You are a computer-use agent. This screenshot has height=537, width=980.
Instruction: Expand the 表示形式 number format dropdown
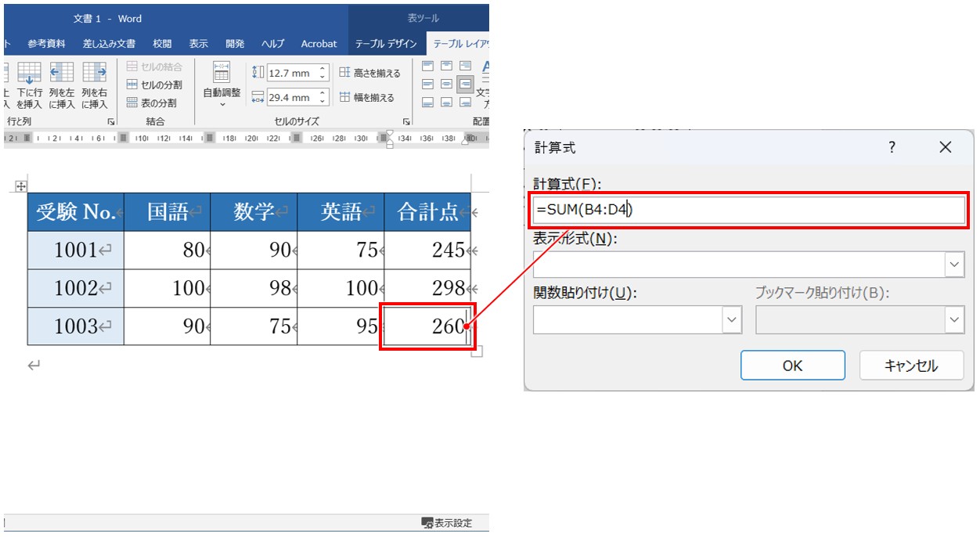coord(954,265)
